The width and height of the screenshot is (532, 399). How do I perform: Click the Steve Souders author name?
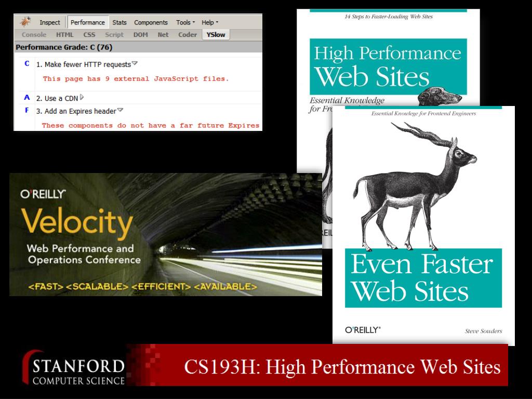(x=483, y=331)
